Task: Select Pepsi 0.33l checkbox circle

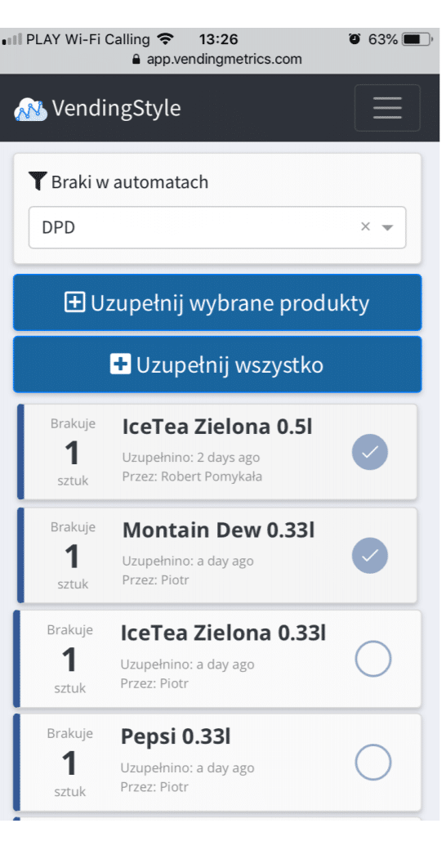Action: click(x=373, y=763)
